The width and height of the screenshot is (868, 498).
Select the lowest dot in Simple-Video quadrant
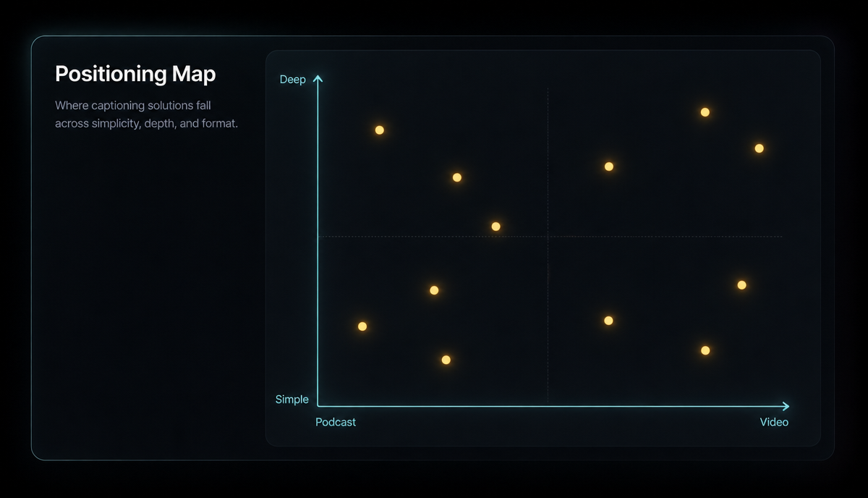[705, 350]
